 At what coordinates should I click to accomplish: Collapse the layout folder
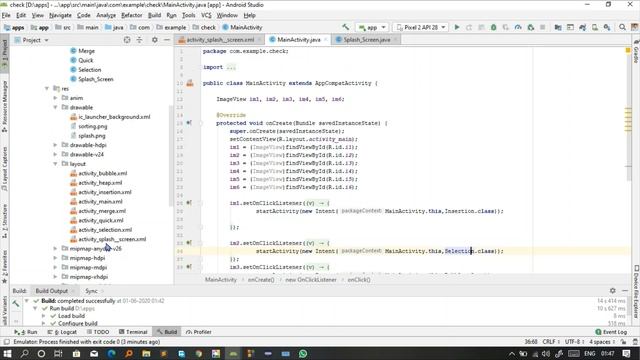point(56,164)
